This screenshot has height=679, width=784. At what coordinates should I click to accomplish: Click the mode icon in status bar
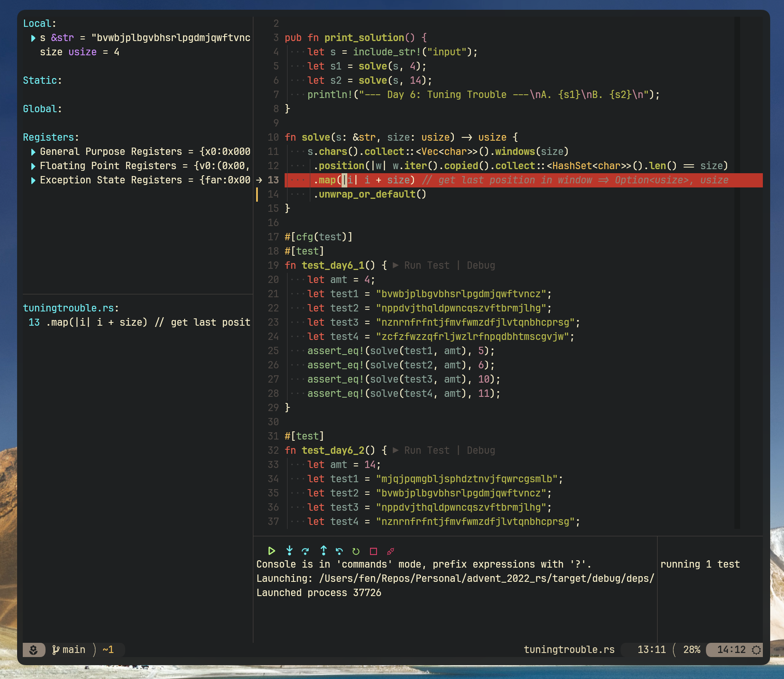point(34,650)
